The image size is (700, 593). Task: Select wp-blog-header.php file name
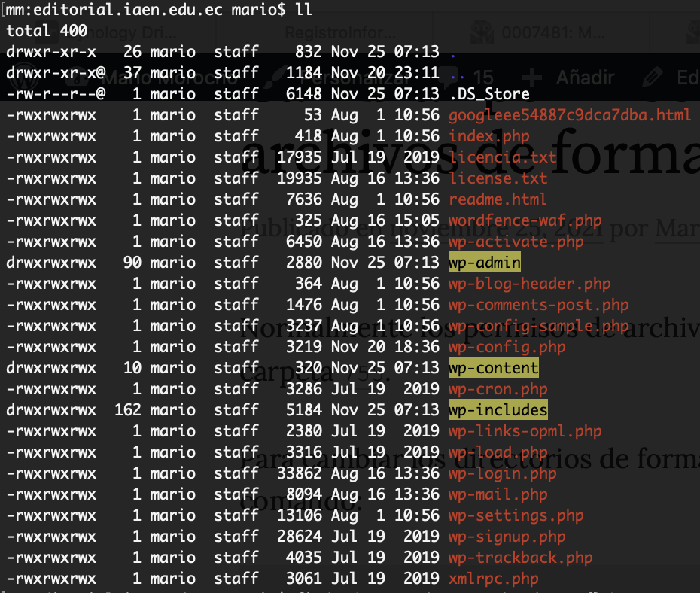tap(529, 284)
